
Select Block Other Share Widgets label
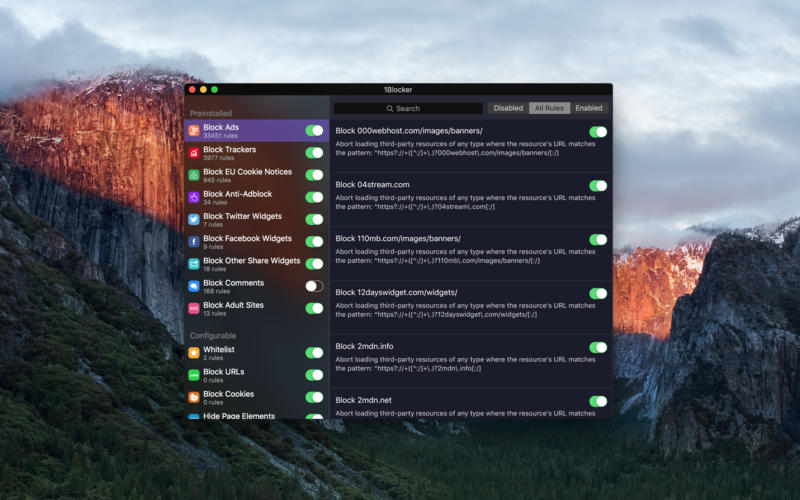(252, 261)
